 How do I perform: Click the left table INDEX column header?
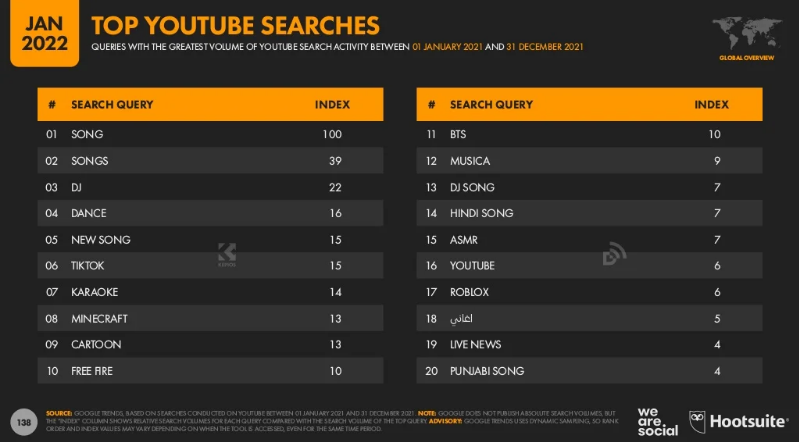coord(332,105)
